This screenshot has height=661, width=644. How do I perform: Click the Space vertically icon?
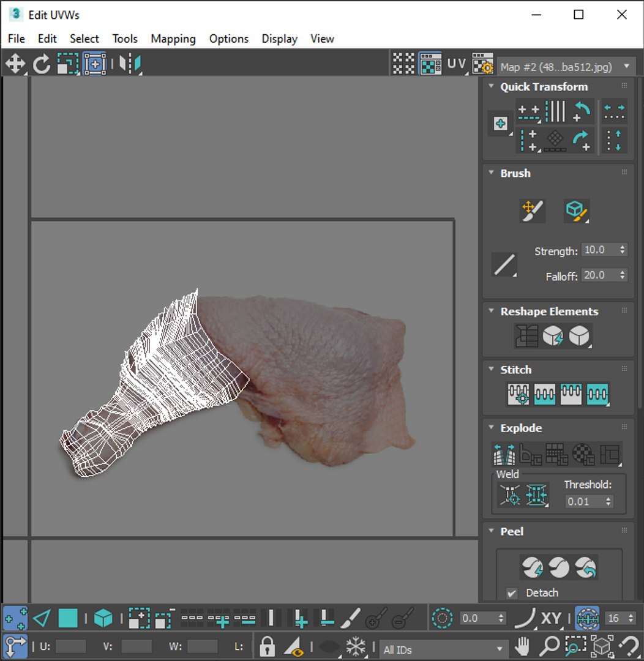coord(615,140)
